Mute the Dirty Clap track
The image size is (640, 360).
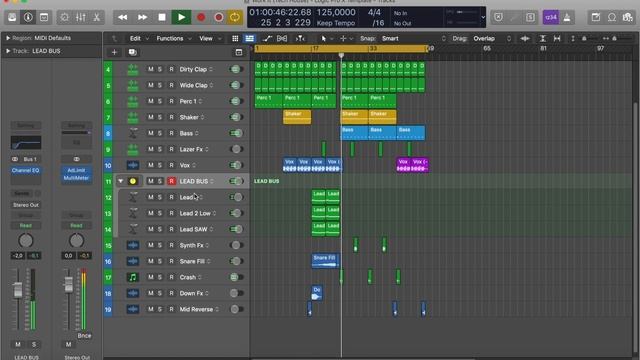tap(151, 69)
